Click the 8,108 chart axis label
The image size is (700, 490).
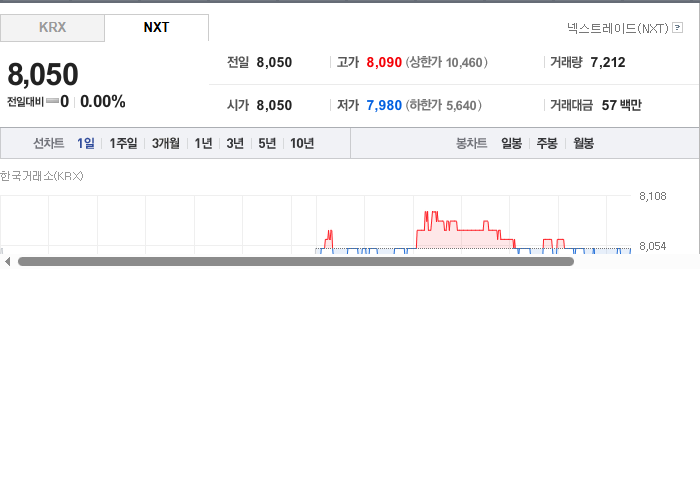click(x=653, y=196)
